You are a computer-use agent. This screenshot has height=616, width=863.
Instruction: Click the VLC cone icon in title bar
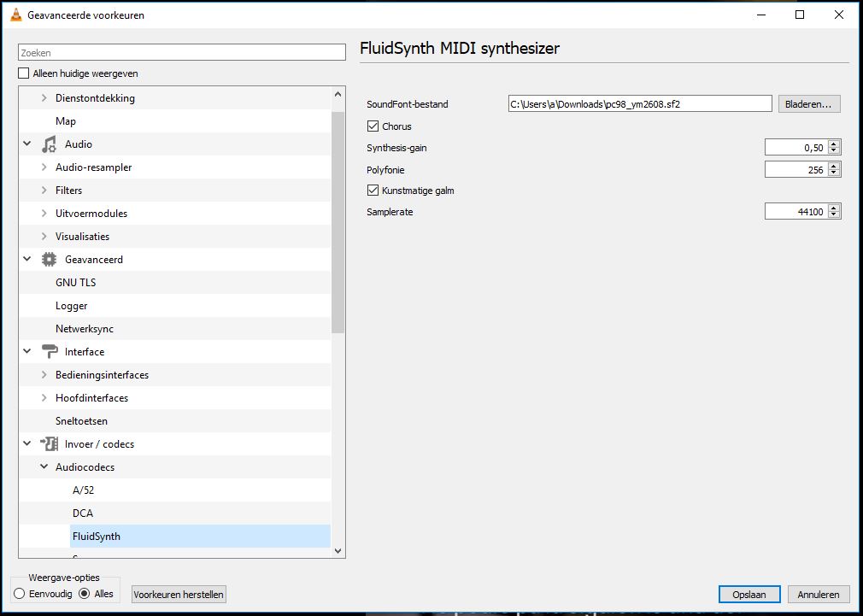[17, 15]
